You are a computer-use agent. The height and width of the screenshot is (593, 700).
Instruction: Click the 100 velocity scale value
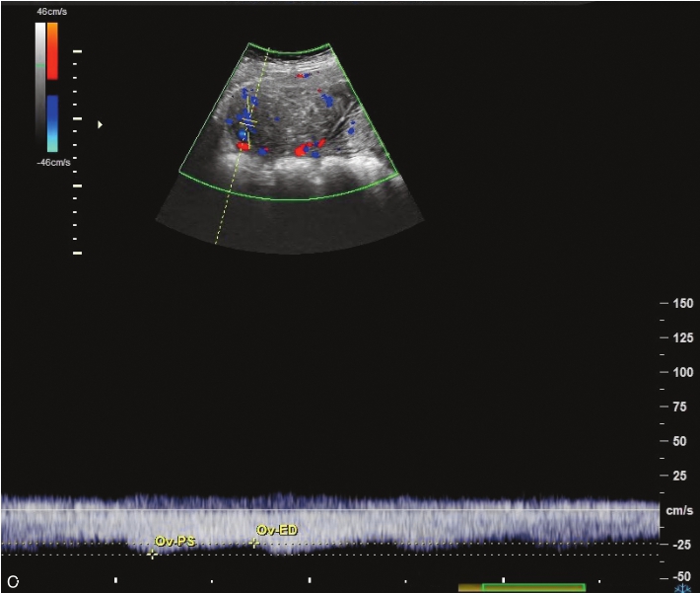(x=683, y=372)
